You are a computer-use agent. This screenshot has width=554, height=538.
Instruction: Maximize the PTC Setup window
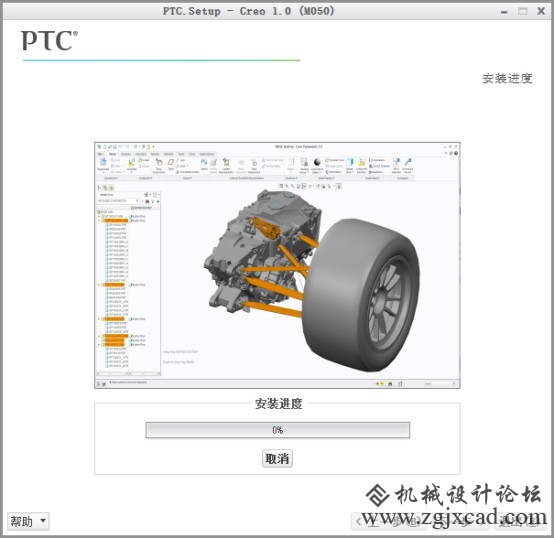(523, 11)
